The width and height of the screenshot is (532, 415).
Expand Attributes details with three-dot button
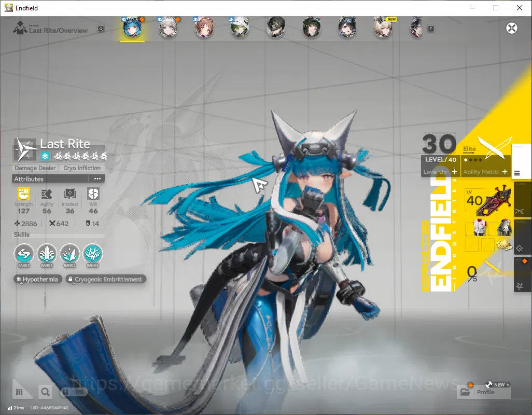97,179
